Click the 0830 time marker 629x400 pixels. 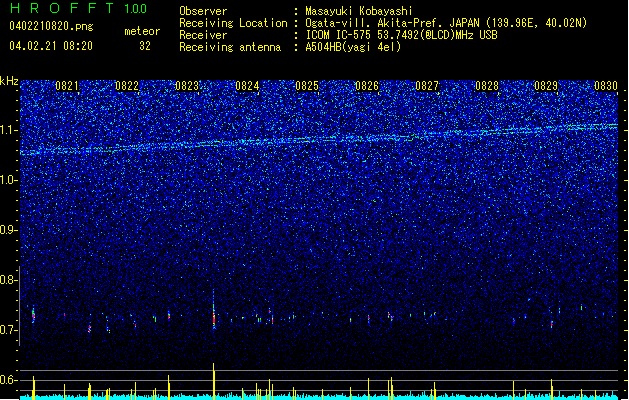[x=606, y=86]
